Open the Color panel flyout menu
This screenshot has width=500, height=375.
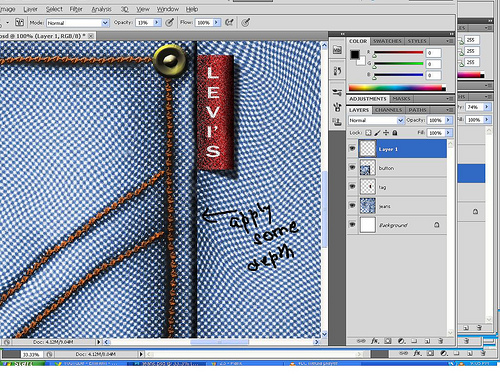tap(450, 41)
